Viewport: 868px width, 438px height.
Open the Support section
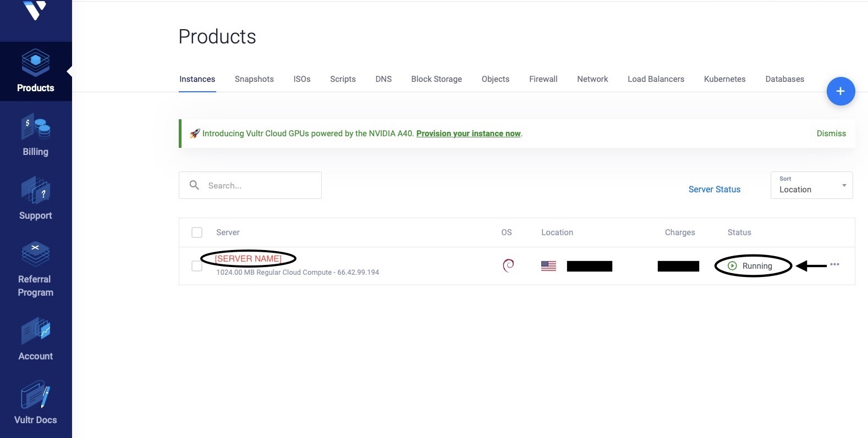click(36, 199)
